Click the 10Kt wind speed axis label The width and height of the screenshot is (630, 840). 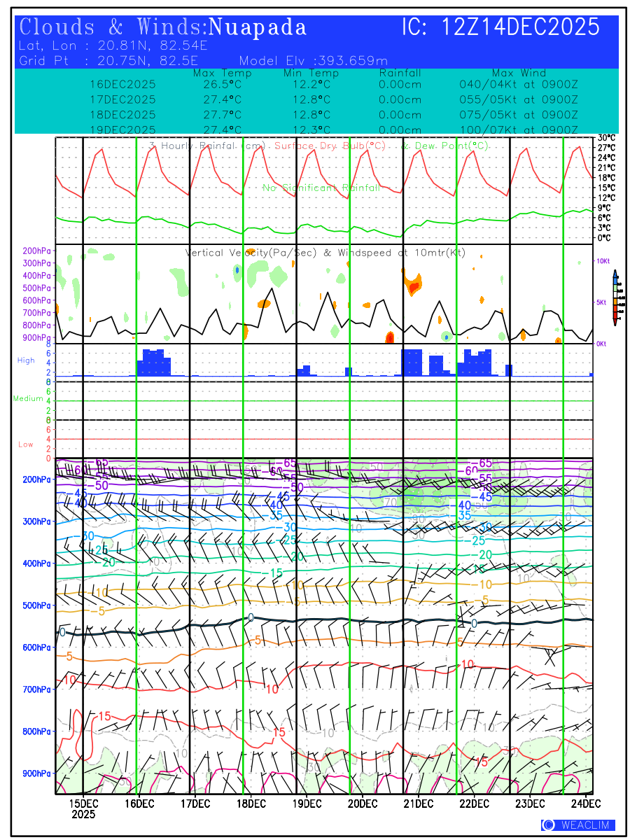[x=603, y=261]
